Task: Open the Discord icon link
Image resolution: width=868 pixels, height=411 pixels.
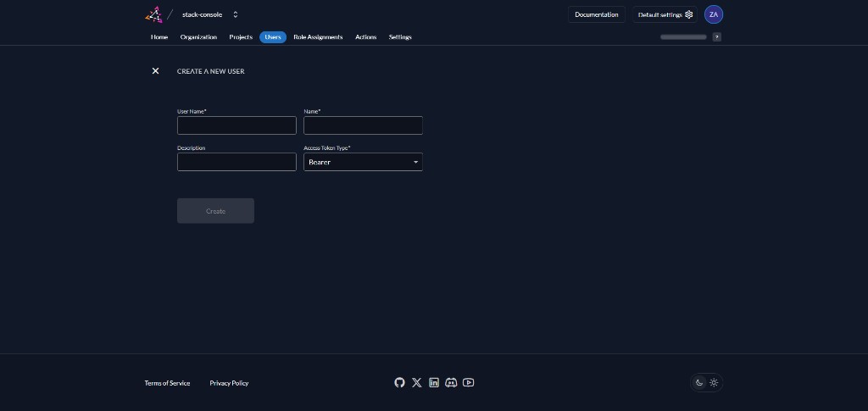Action: (451, 383)
